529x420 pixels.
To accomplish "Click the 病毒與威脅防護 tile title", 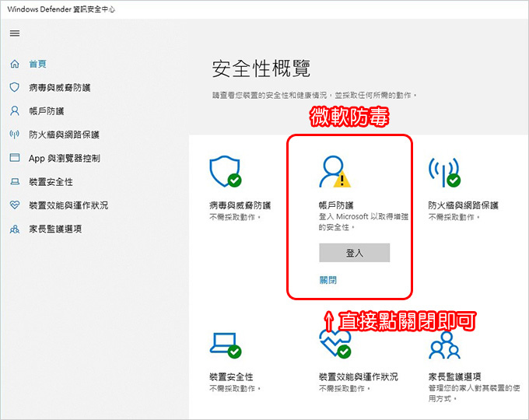I will tap(240, 205).
